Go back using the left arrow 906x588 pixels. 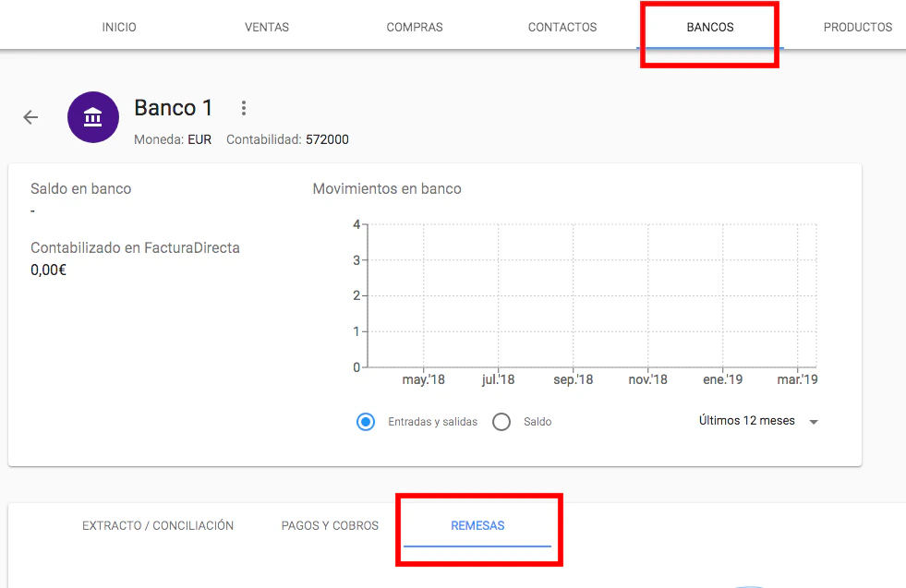coord(30,117)
